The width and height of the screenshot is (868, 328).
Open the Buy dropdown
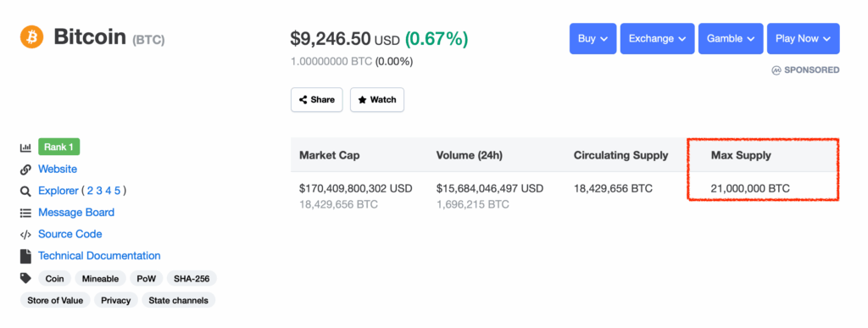(593, 39)
